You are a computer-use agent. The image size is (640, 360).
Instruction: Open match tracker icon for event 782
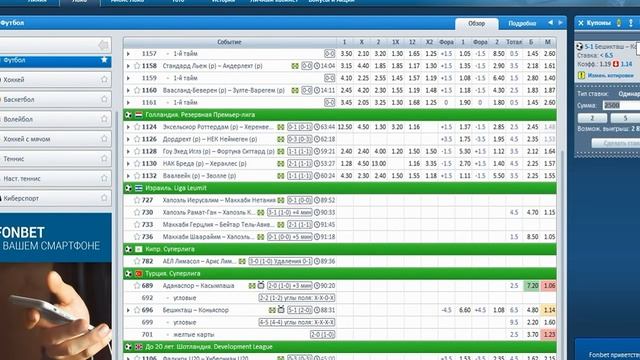[242, 261]
